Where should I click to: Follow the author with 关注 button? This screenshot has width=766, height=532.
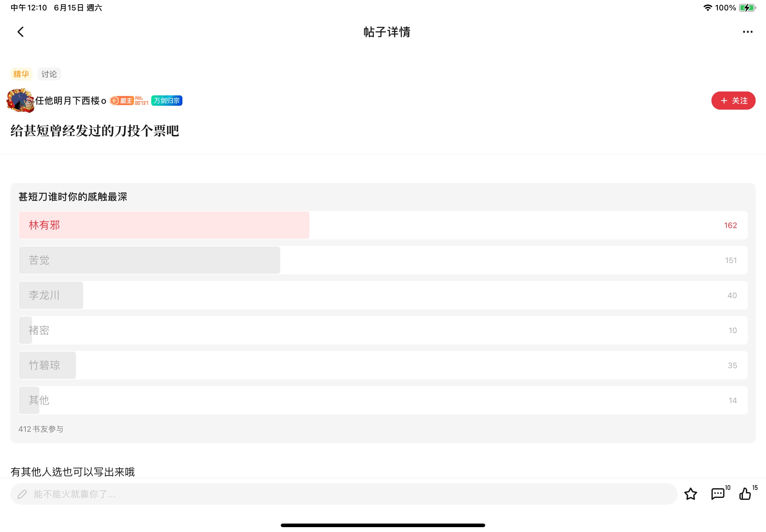click(733, 101)
